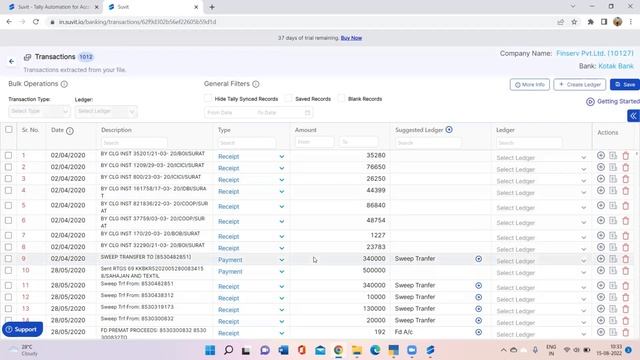Select checkbox for row 12
Screen dimensions: 640x360
click(x=9, y=297)
